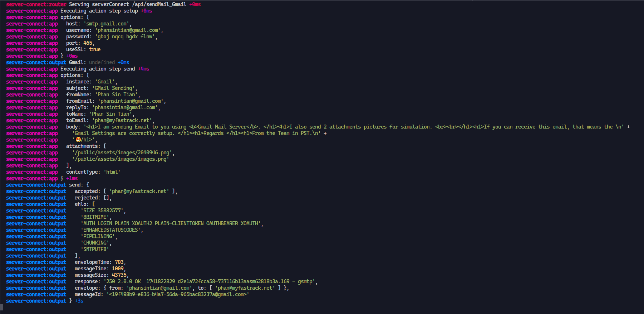
Task: Click the useSSL value true
Action: click(95, 49)
